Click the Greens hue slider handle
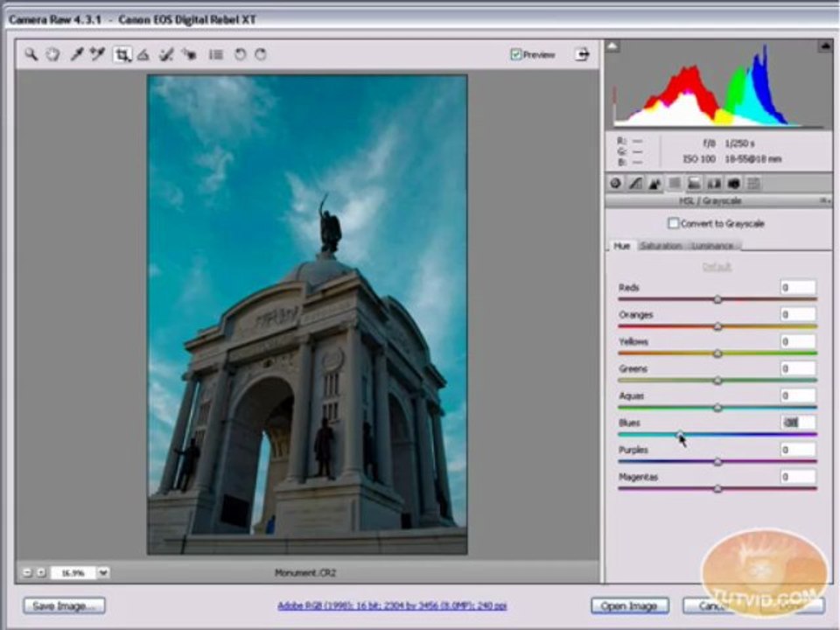The width and height of the screenshot is (840, 630). click(x=717, y=381)
